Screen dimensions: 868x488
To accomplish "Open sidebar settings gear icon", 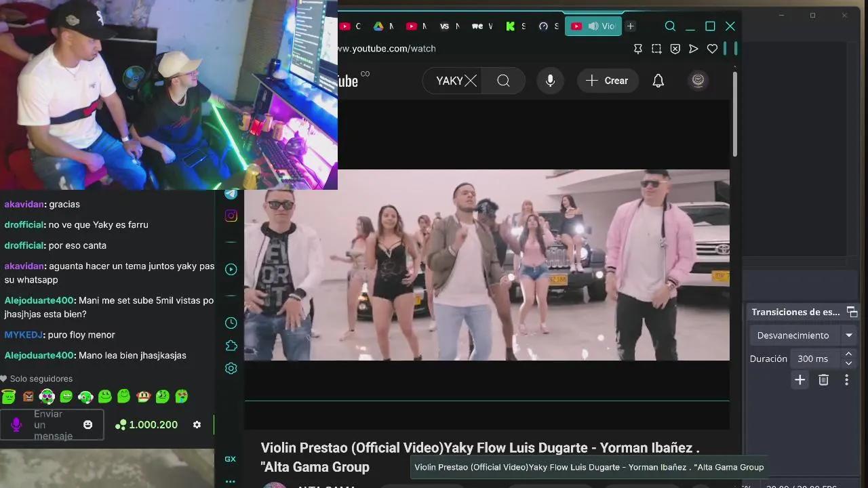I will coord(231,369).
